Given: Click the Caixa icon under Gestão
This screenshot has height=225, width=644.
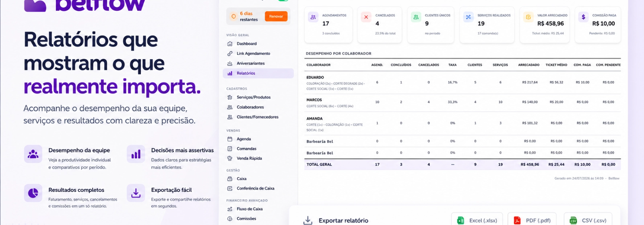Looking at the screenshot, I should (230, 179).
